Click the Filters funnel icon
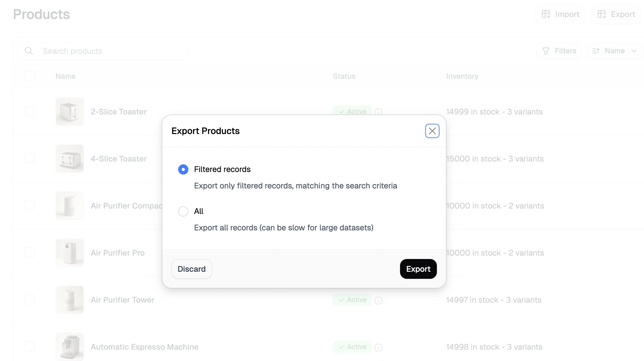 coord(546,51)
